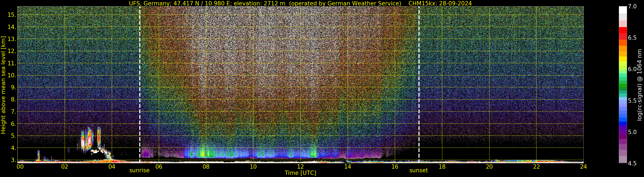This screenshot has width=644, height=177.
Task: Click the '14' time tick label
Action: (x=347, y=166)
